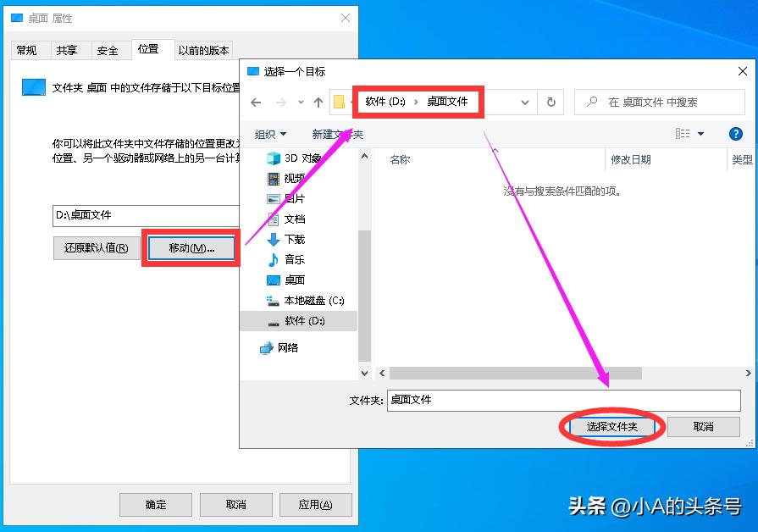Select the 文档 folder icon
This screenshot has height=532, width=758.
click(294, 219)
